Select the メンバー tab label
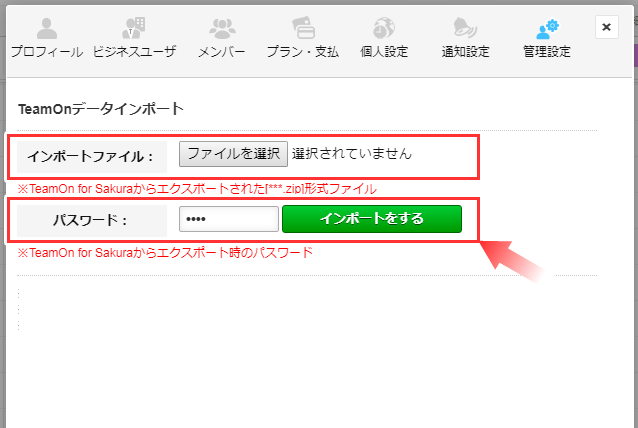Viewport: 638px width, 428px height. point(222,52)
